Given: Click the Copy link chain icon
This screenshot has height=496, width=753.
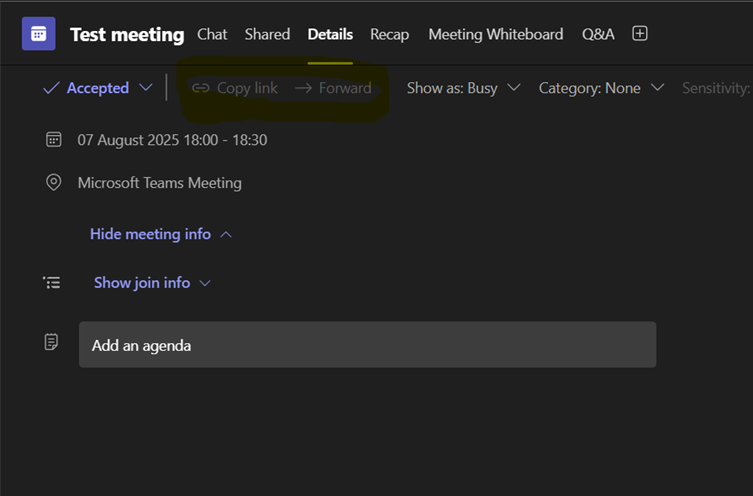Looking at the screenshot, I should pyautogui.click(x=201, y=88).
